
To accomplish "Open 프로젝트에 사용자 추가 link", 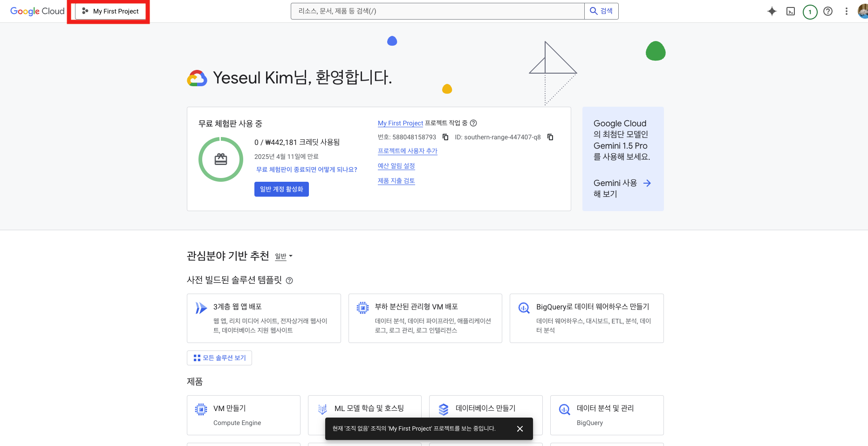I will click(408, 151).
